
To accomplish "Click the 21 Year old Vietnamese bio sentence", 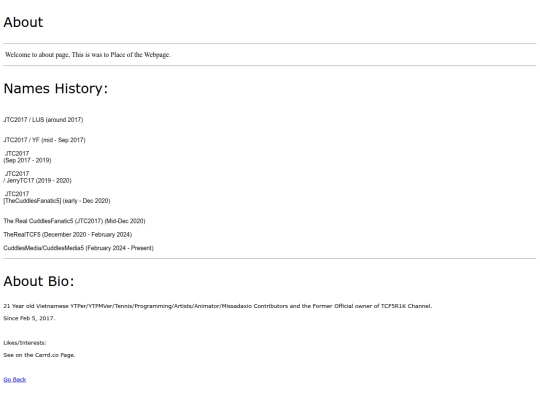I will click(x=218, y=306).
